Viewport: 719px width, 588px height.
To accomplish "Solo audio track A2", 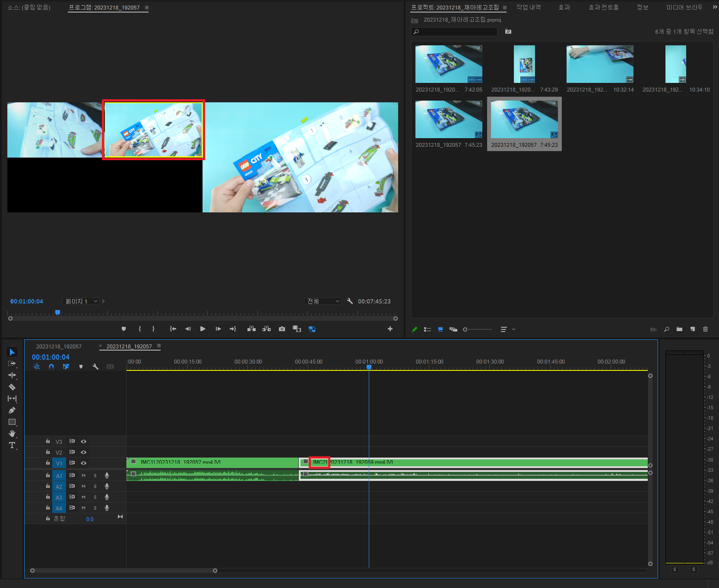I will (95, 487).
